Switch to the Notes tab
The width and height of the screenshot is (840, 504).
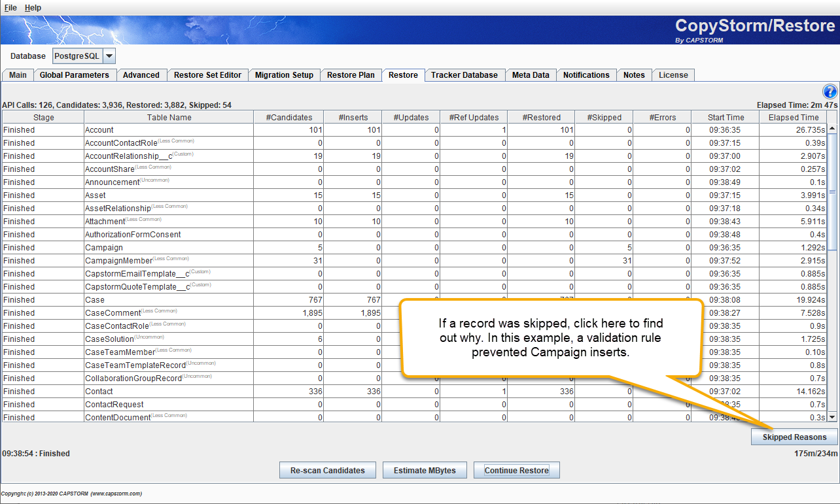(634, 75)
